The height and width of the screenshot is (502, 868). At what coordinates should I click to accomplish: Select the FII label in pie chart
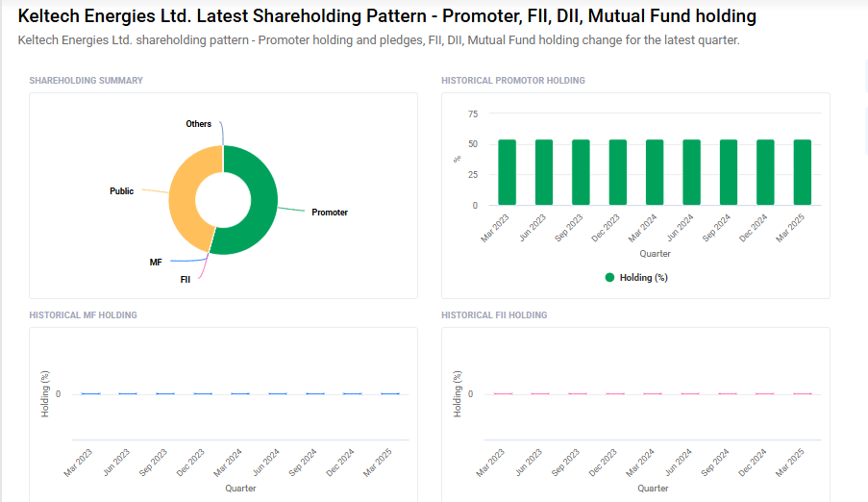(185, 280)
